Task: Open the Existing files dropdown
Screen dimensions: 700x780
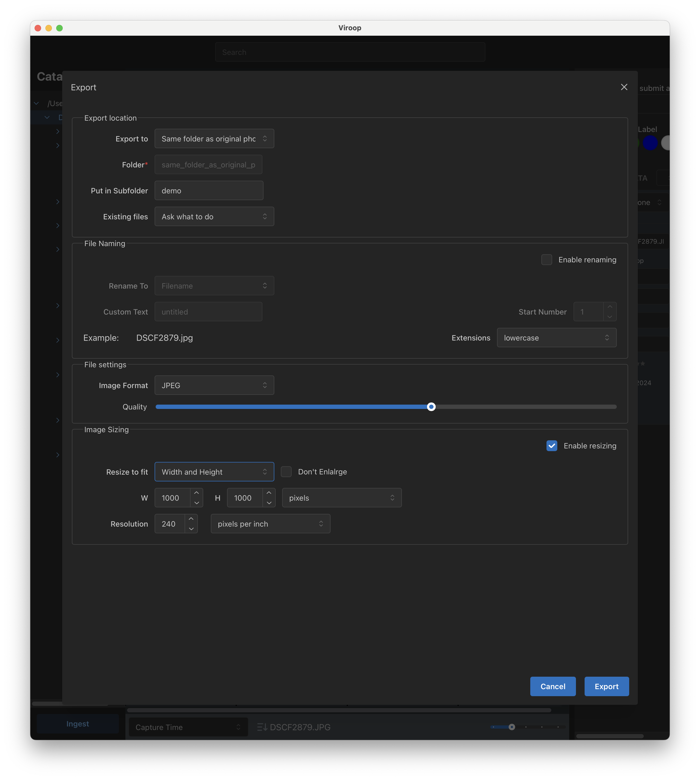Action: pos(214,217)
